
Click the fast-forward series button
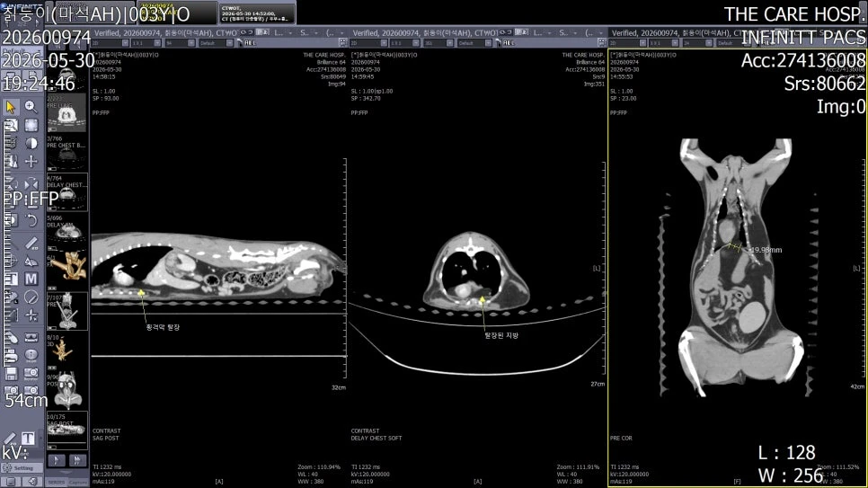pyautogui.click(x=77, y=460)
